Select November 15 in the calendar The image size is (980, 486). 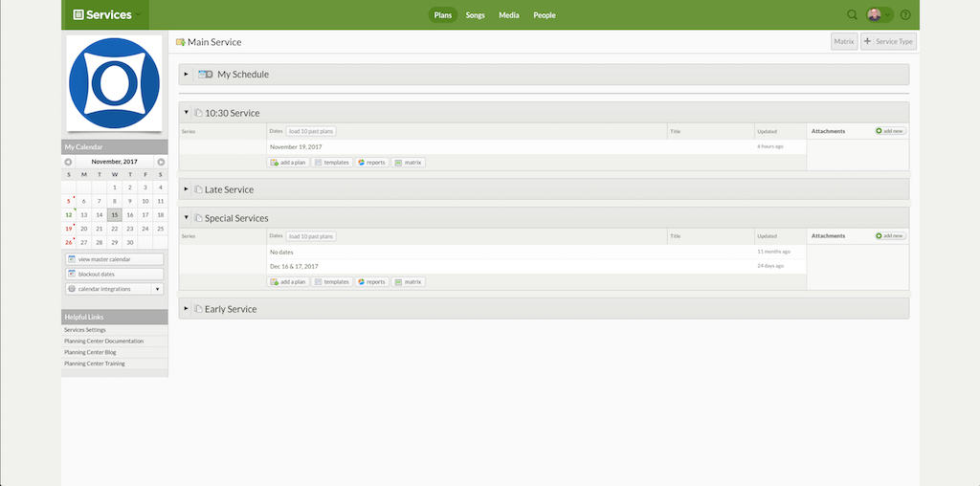tap(115, 215)
